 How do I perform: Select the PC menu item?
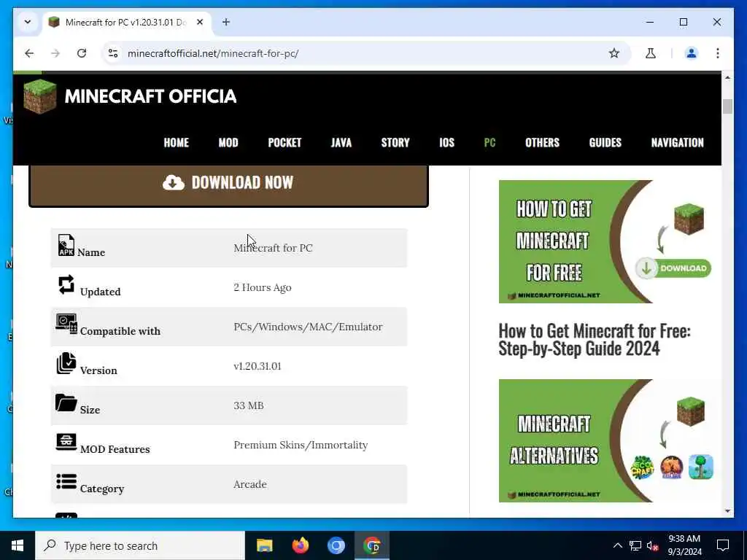489,142
